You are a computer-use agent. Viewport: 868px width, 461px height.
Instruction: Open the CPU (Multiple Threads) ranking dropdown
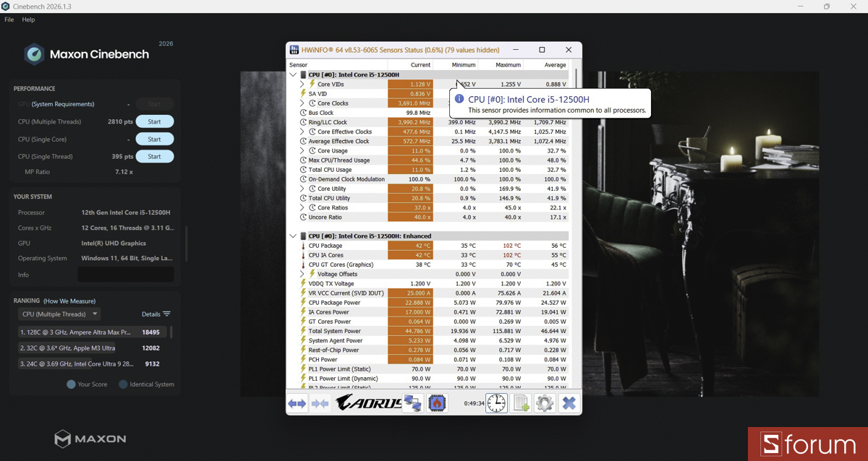[x=59, y=314]
